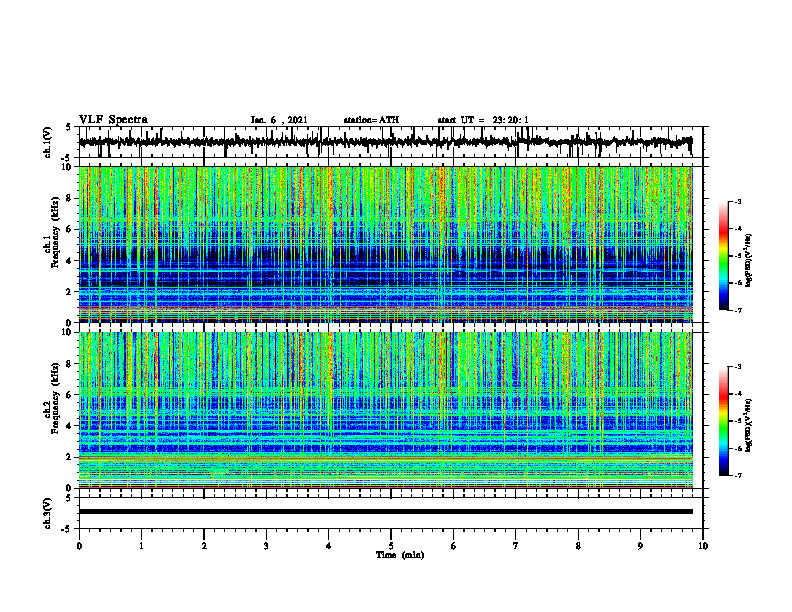The image size is (792, 612).
Task: Click inside the ch.1 voltage waveform trace
Action: (x=385, y=142)
